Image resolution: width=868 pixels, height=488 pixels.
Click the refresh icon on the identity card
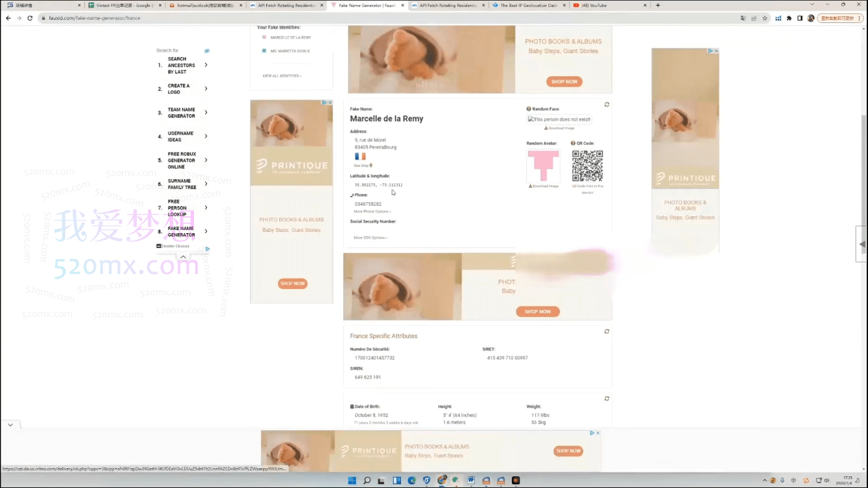click(607, 104)
